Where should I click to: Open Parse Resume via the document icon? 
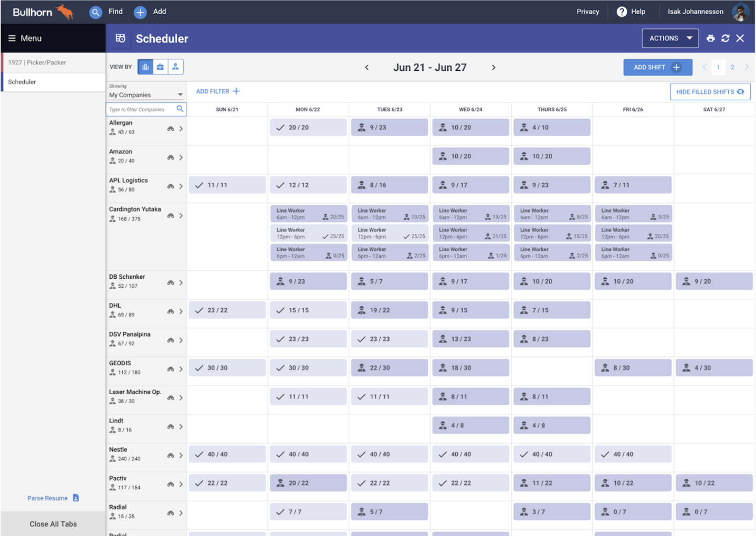click(x=75, y=498)
